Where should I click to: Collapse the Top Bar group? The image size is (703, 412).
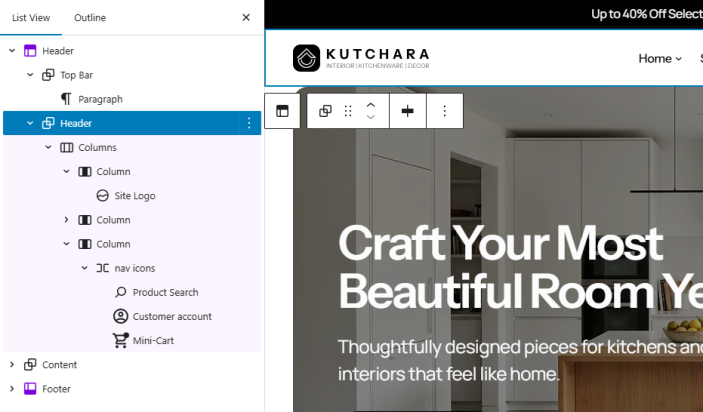pos(30,75)
